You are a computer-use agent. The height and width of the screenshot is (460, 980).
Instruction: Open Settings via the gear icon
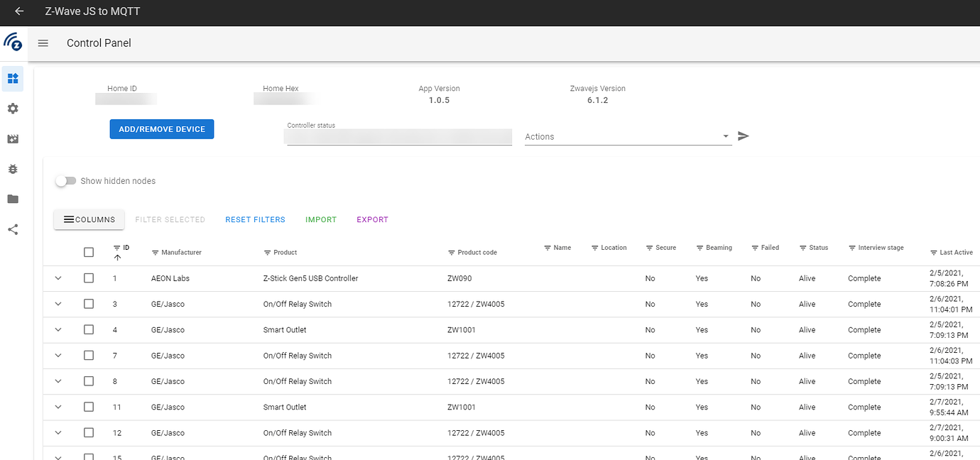point(12,108)
